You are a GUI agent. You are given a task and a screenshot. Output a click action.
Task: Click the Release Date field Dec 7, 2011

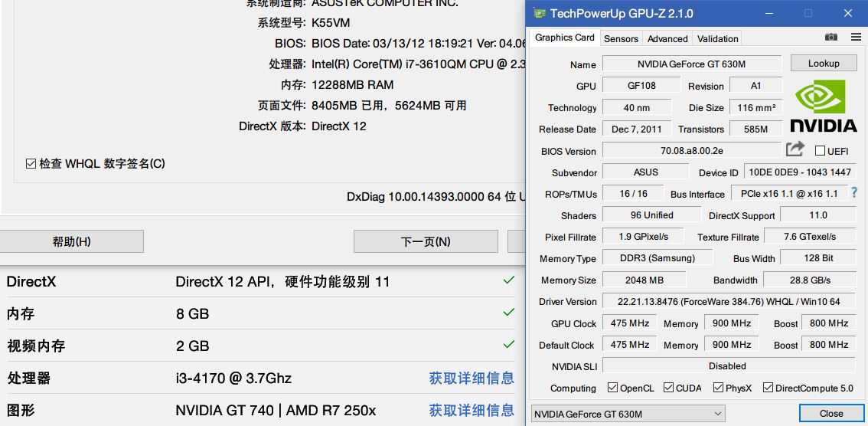pos(637,129)
